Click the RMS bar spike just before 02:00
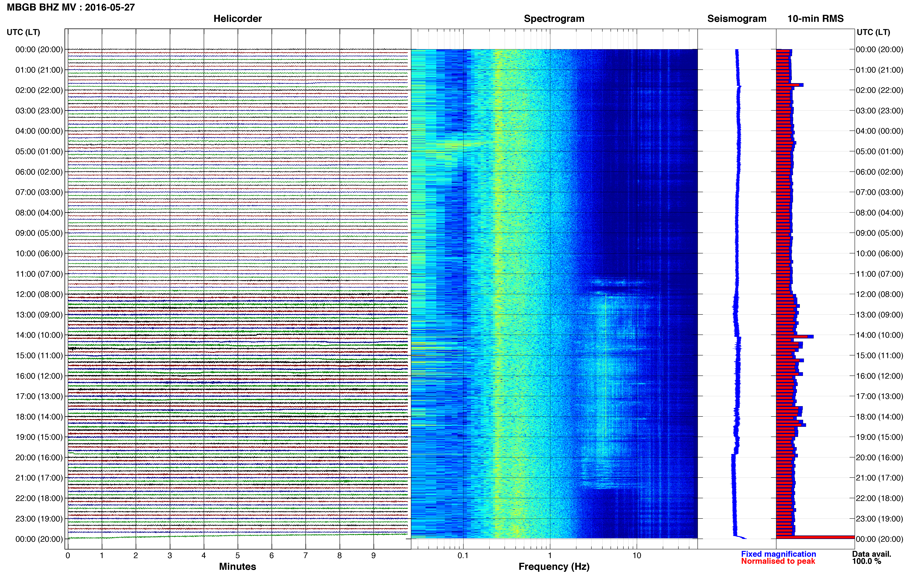 point(789,85)
